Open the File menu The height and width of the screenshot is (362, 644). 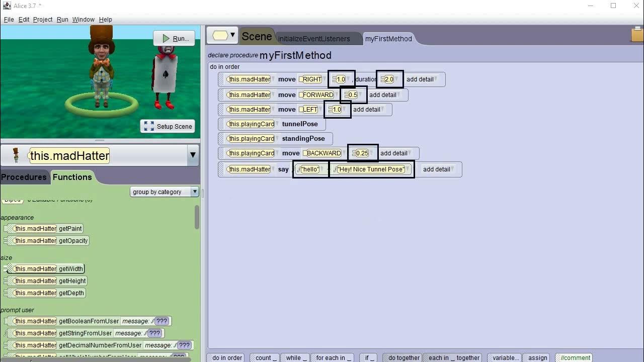(x=9, y=19)
